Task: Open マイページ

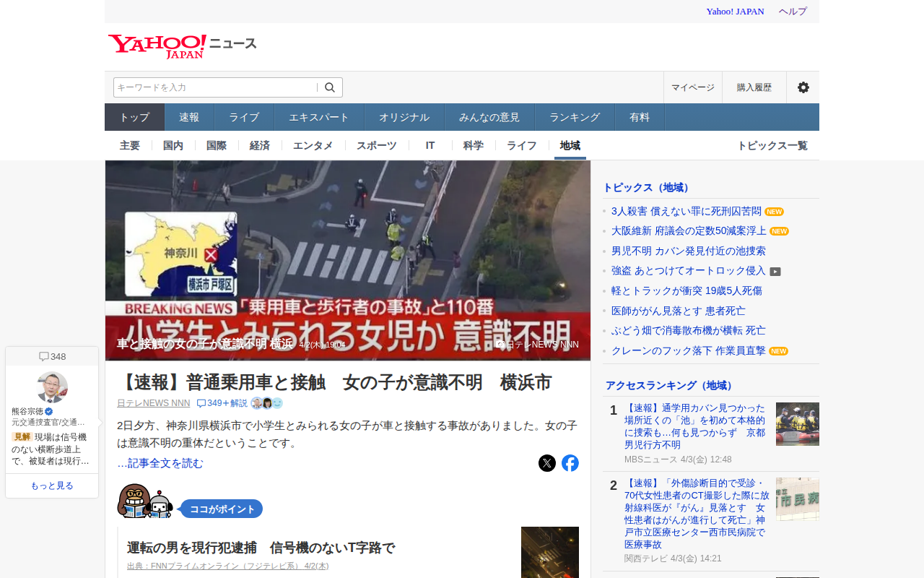Action: point(693,87)
